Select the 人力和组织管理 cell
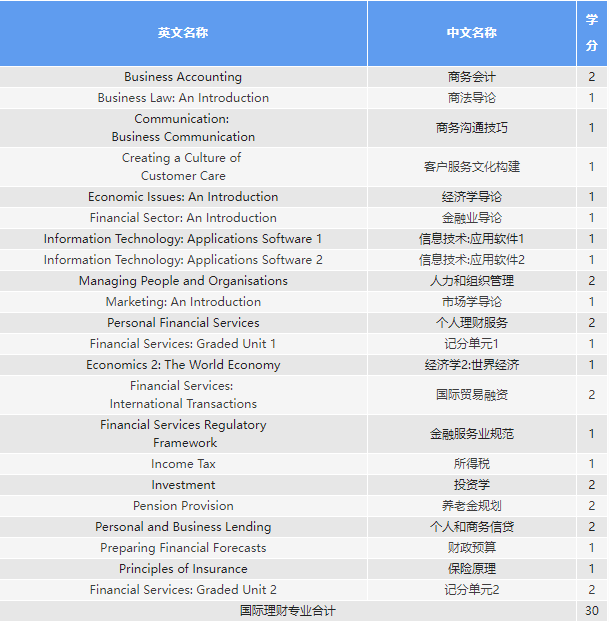The width and height of the screenshot is (609, 622). pos(472,281)
